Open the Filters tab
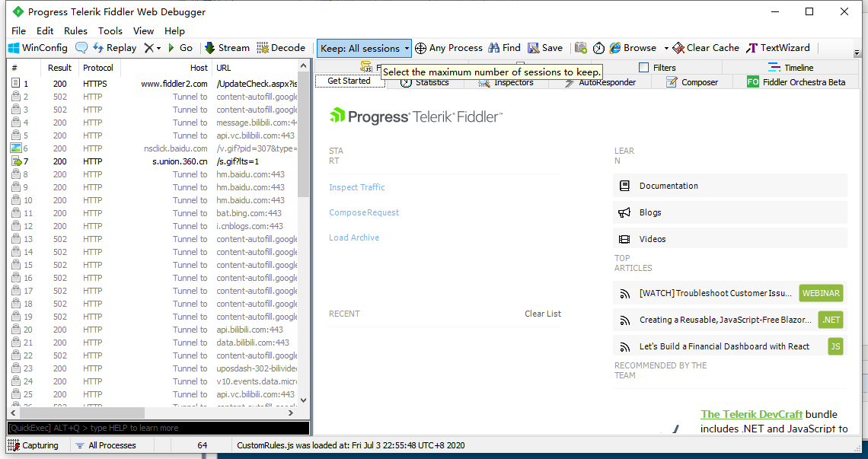 click(657, 68)
